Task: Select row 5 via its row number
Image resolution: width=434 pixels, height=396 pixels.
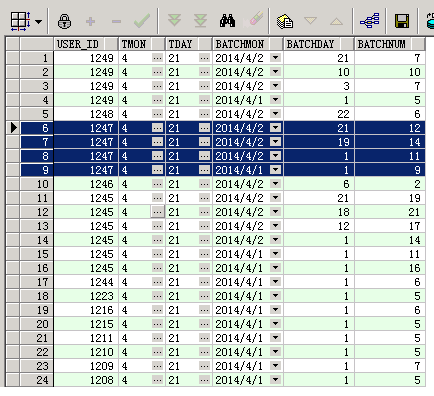Action: click(x=37, y=114)
